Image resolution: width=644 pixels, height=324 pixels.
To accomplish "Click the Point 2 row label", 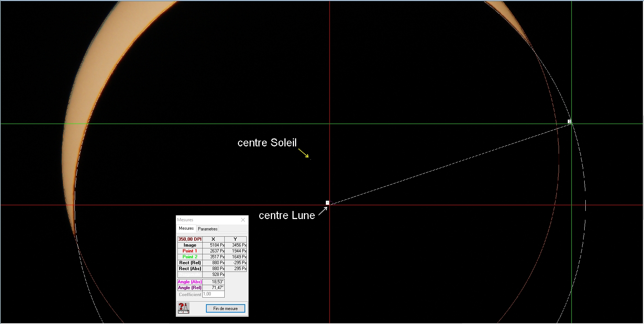I will point(190,257).
